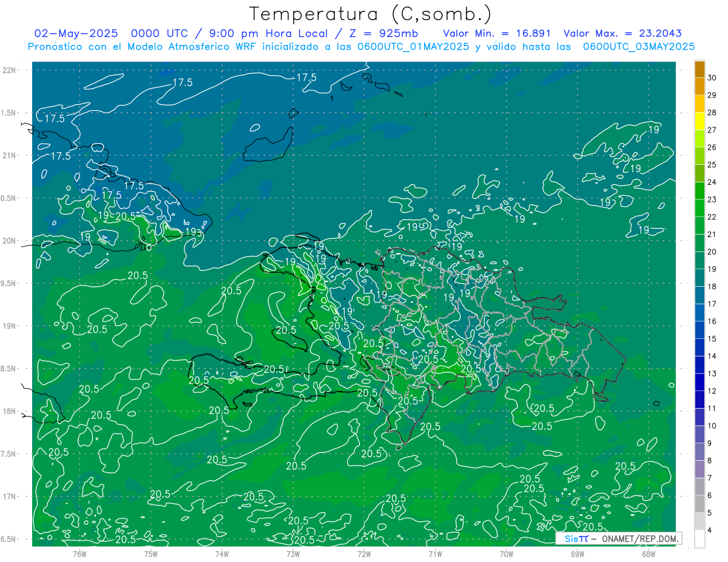The height and width of the screenshot is (562, 728).
Task: Click the yellow swatch between 27 and 28
Action: click(x=699, y=121)
